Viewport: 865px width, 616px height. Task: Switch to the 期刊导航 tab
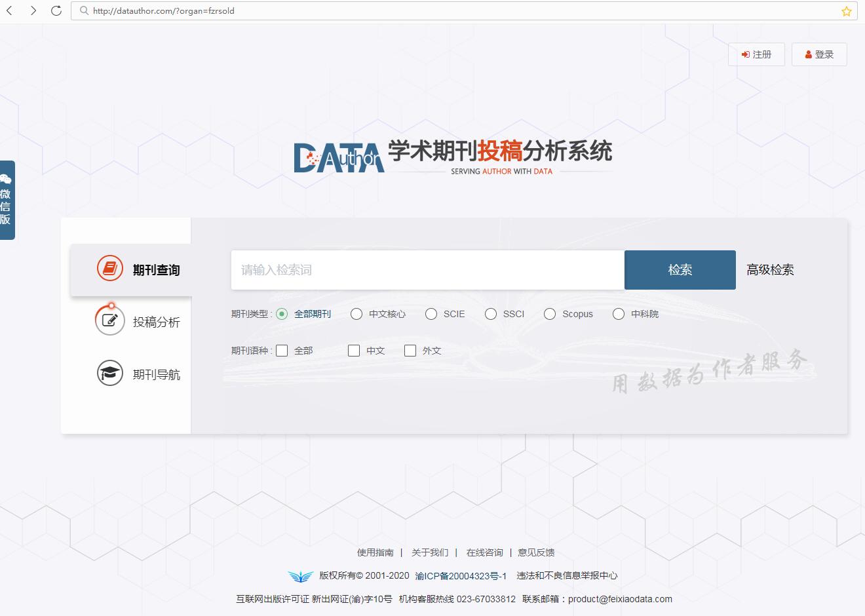[156, 374]
